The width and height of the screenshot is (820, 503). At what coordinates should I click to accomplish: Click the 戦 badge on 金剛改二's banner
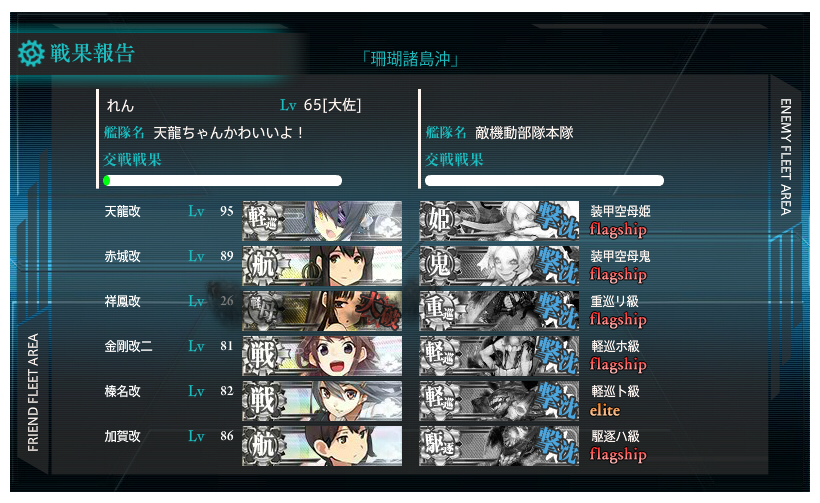coord(263,354)
